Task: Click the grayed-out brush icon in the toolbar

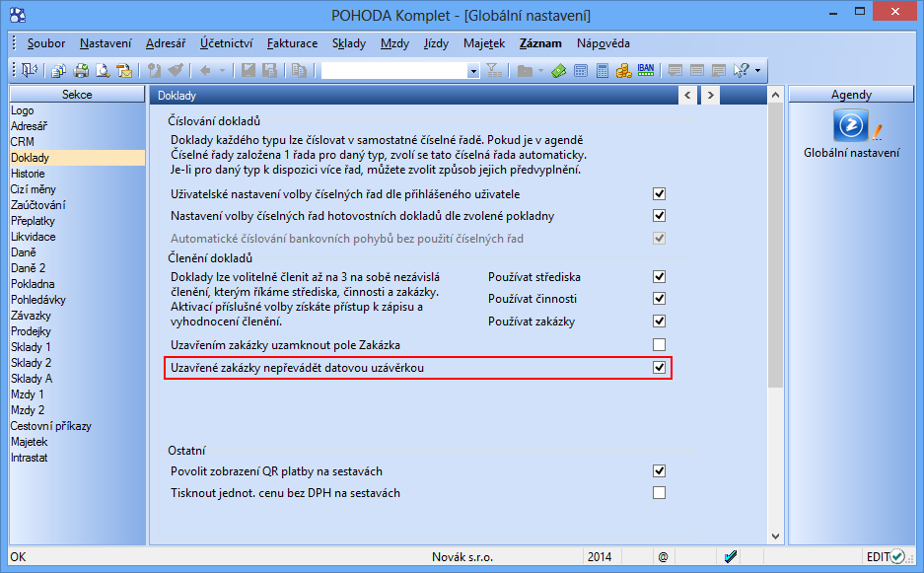Action: tap(176, 71)
